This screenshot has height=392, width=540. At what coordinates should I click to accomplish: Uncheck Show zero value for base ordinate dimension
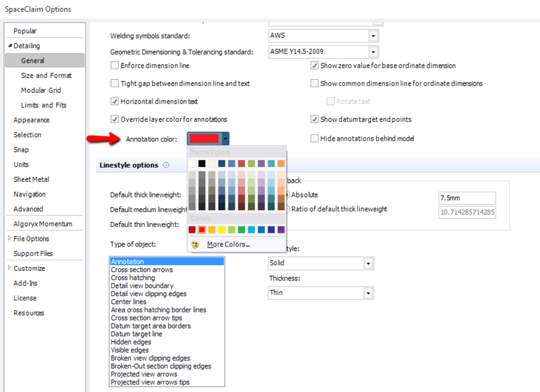pyautogui.click(x=315, y=65)
